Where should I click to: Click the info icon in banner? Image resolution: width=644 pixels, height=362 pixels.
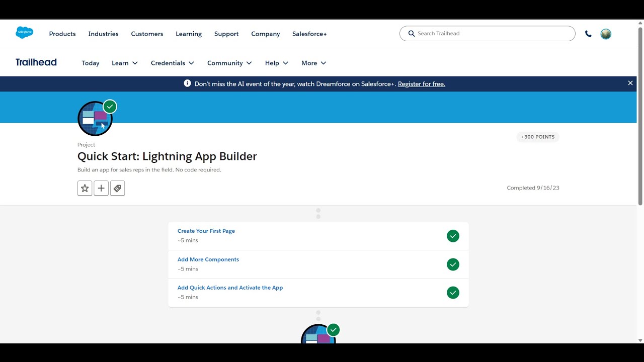[187, 83]
